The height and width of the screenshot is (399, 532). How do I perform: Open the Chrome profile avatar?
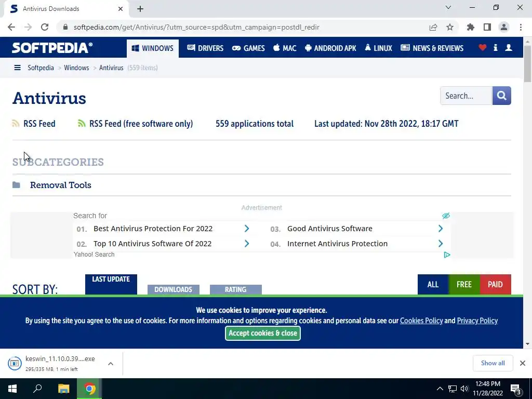(504, 27)
